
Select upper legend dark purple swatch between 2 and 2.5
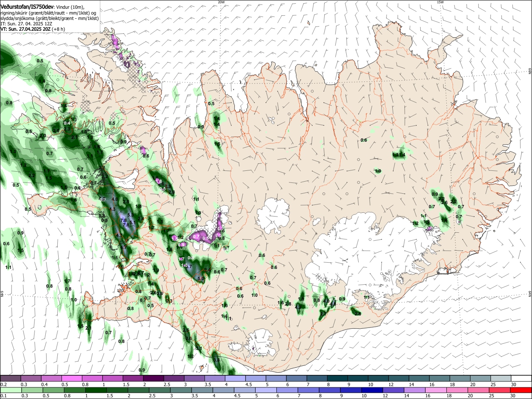click(153, 378)
